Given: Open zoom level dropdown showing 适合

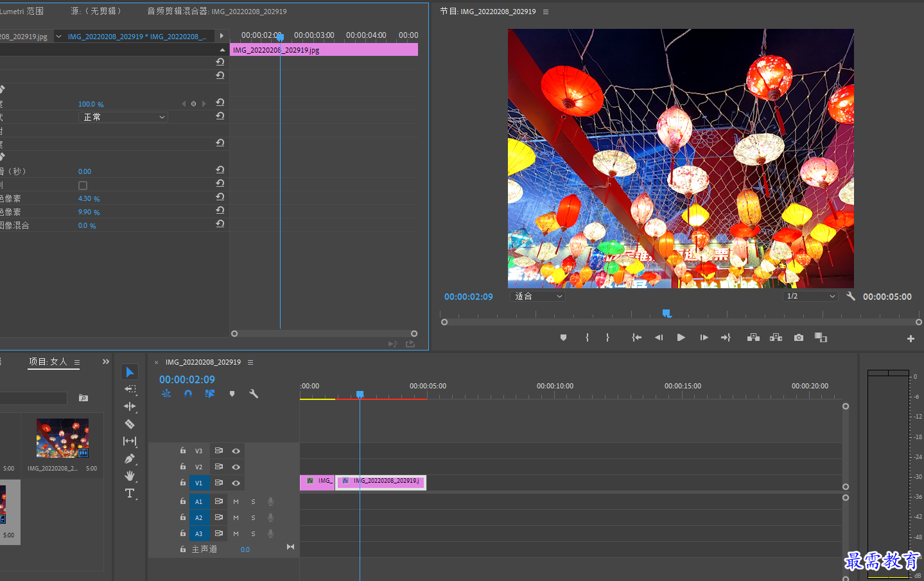Looking at the screenshot, I should pos(538,296).
